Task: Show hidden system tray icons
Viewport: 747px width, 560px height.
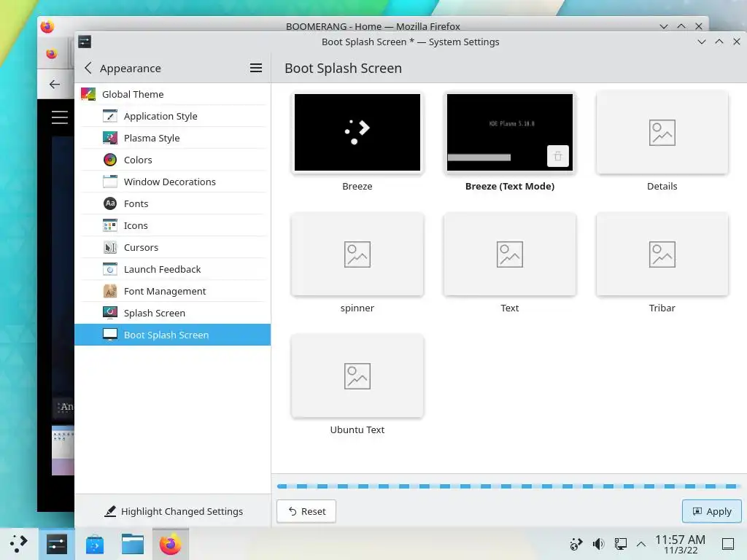Action: (641, 544)
